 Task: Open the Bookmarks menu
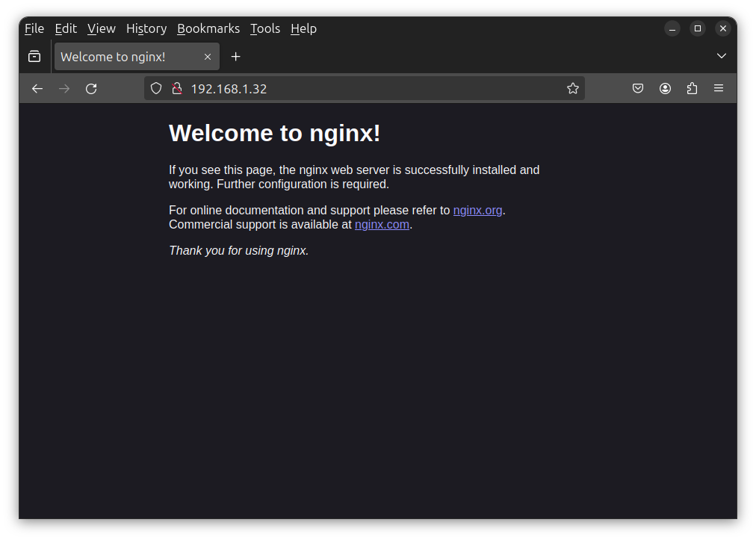[x=208, y=29]
